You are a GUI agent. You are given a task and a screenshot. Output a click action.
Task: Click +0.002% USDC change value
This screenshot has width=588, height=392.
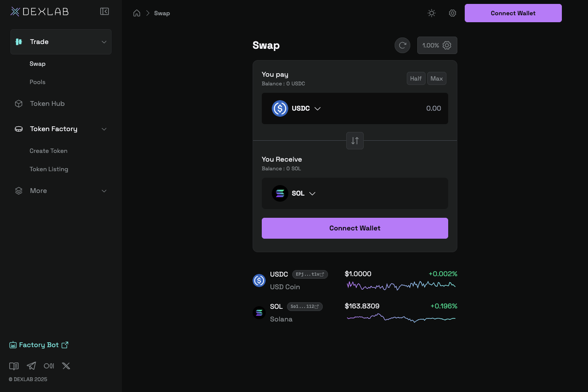443,274
